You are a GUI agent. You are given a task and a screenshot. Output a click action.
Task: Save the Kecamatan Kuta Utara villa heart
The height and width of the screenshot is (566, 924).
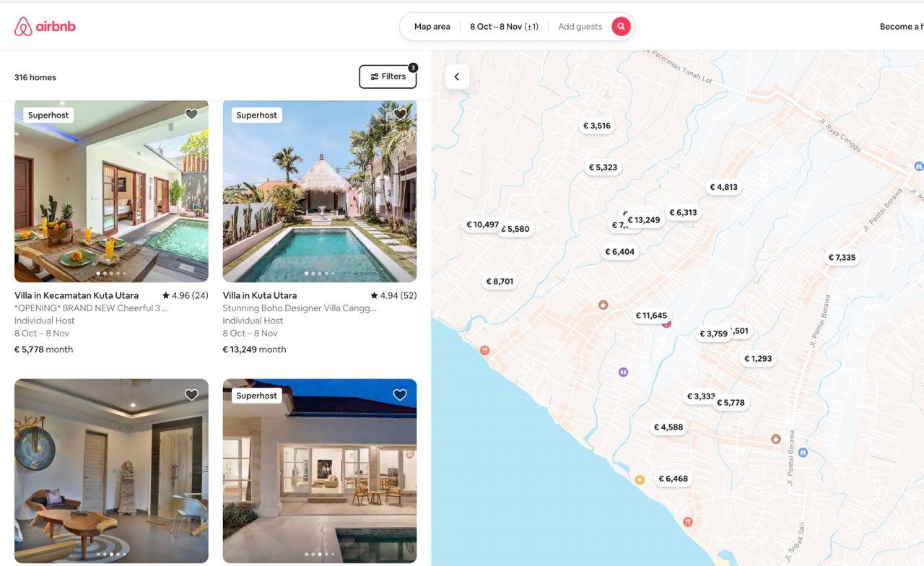pyautogui.click(x=191, y=114)
